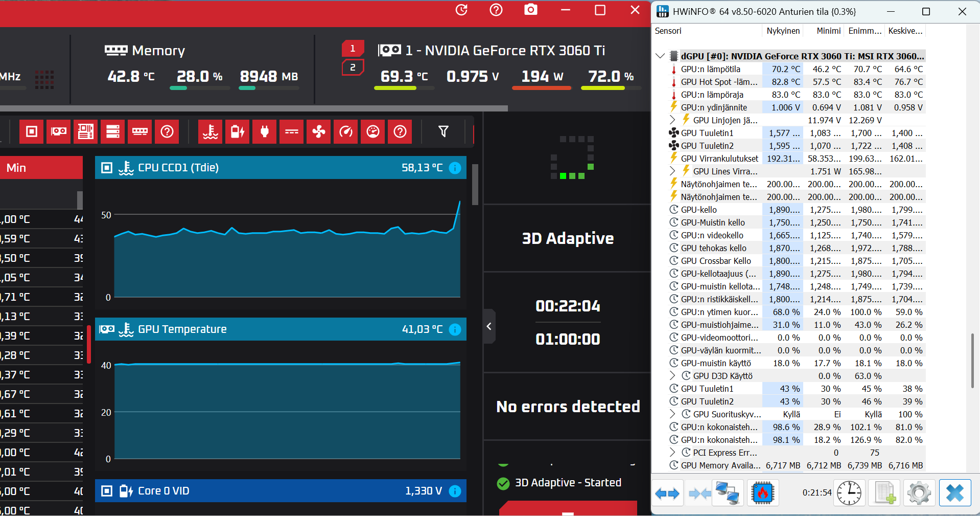Image resolution: width=980 pixels, height=516 pixels.
Task: Expand the PCI Express Err... row
Action: click(672, 452)
